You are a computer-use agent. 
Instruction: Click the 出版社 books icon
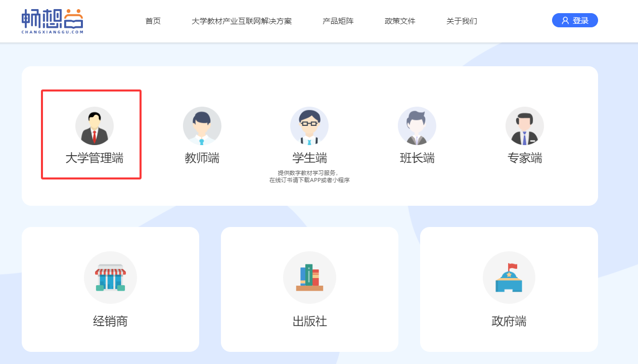click(x=309, y=278)
